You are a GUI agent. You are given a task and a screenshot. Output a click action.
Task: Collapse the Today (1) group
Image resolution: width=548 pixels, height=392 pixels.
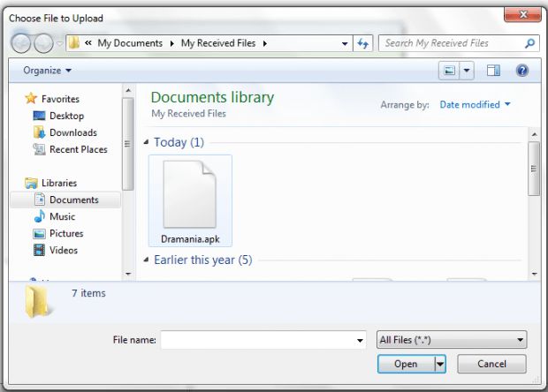point(147,142)
